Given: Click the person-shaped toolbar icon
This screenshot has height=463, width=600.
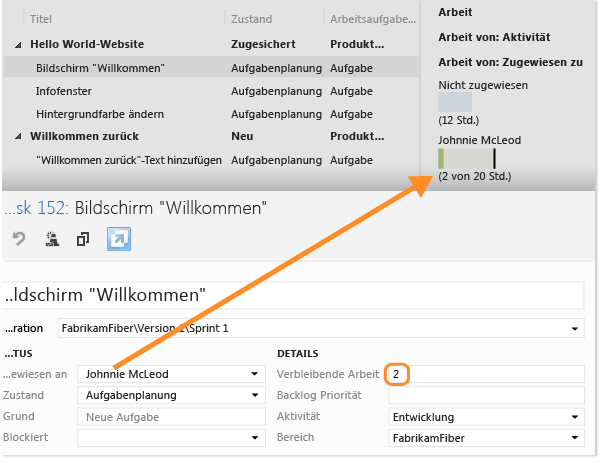Looking at the screenshot, I should 51,239.
